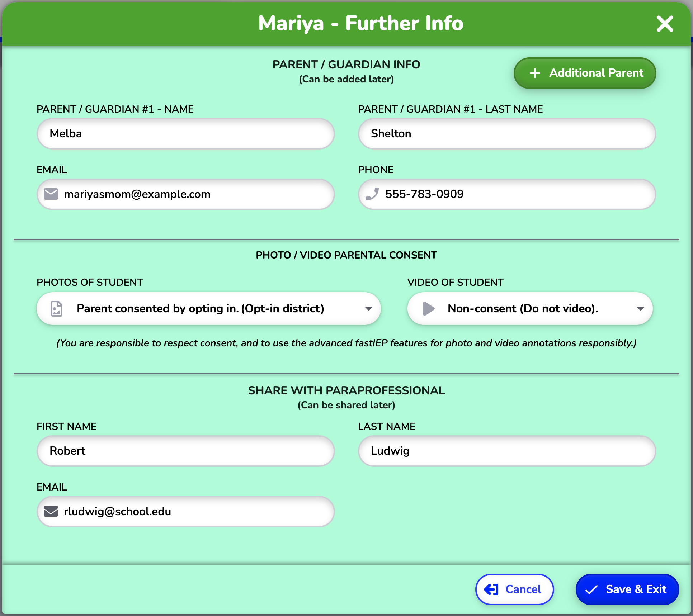Save & Exit the form

[627, 589]
